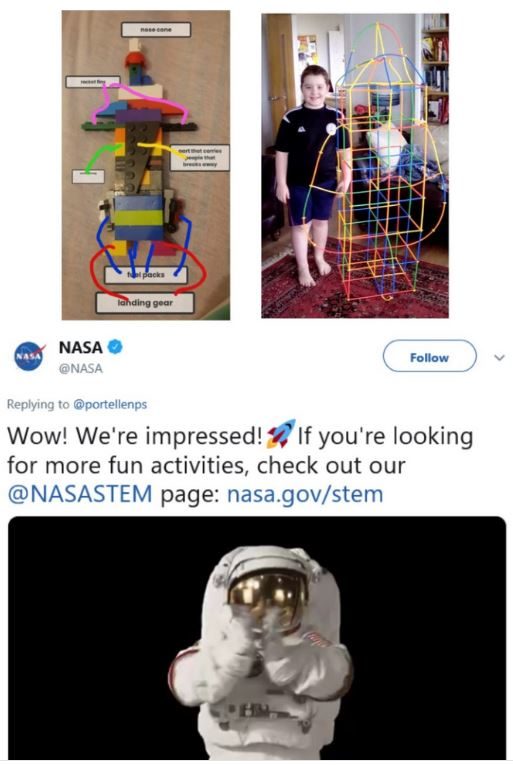This screenshot has height=765, width=513.
Task: Open the @portellenps profile link
Action: [109, 404]
